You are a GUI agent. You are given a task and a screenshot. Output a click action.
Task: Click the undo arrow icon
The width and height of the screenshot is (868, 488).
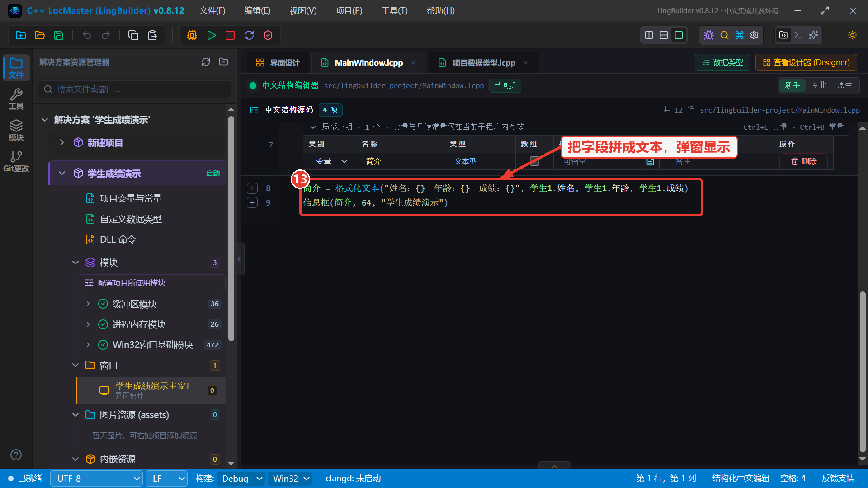click(87, 35)
